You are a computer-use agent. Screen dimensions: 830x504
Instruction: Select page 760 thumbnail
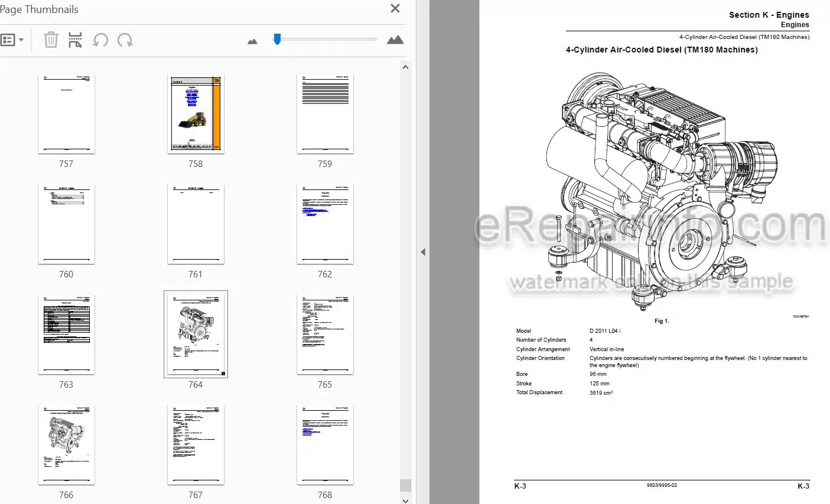[x=66, y=224]
